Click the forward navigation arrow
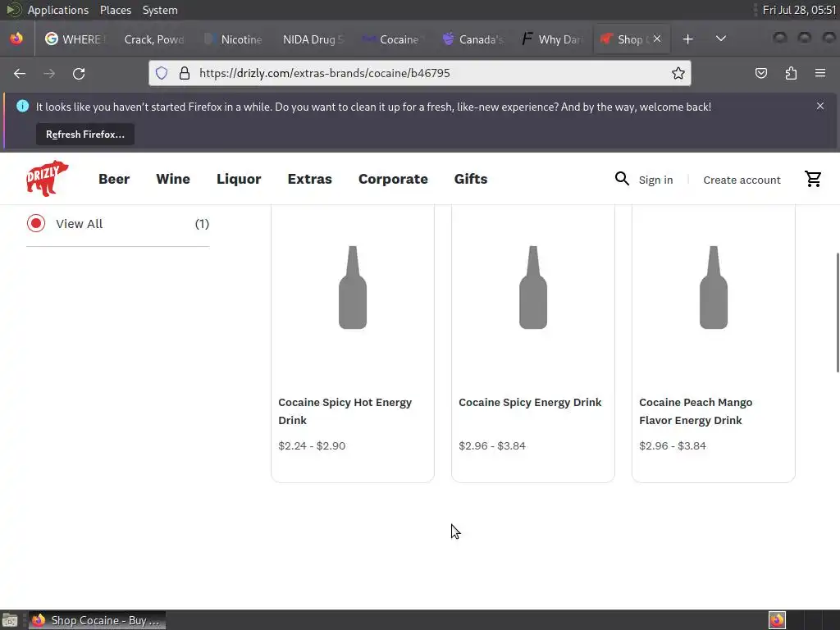840x630 pixels. tap(49, 73)
